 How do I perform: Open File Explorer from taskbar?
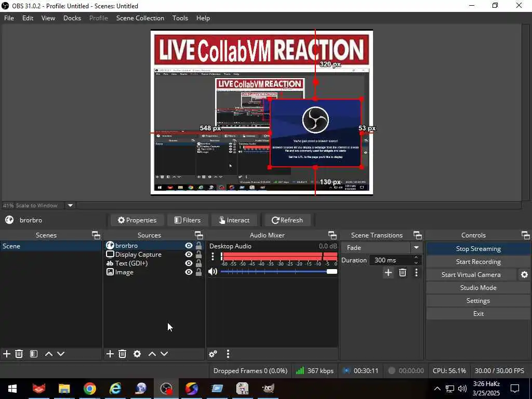pos(64,389)
